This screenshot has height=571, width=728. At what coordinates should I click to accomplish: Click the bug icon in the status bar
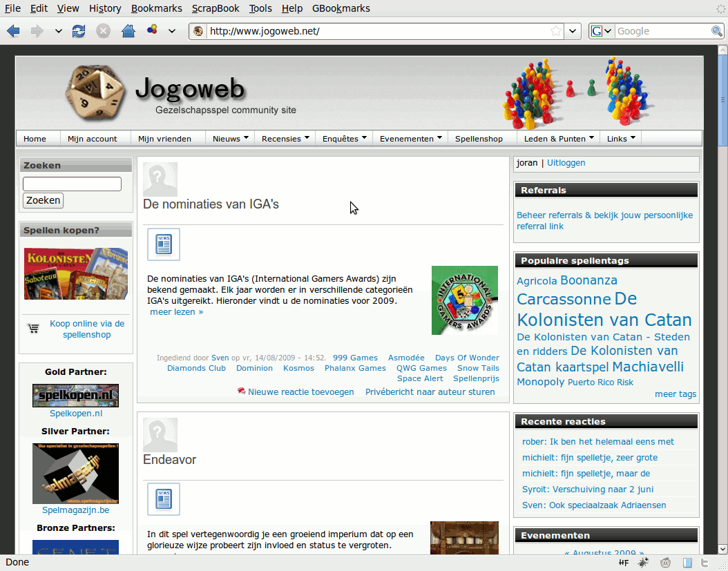644,563
